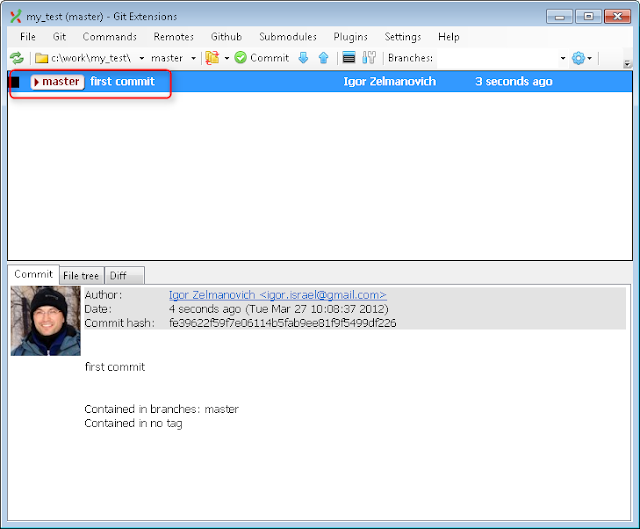Open the gear icon dropdown arrow

[x=590, y=58]
